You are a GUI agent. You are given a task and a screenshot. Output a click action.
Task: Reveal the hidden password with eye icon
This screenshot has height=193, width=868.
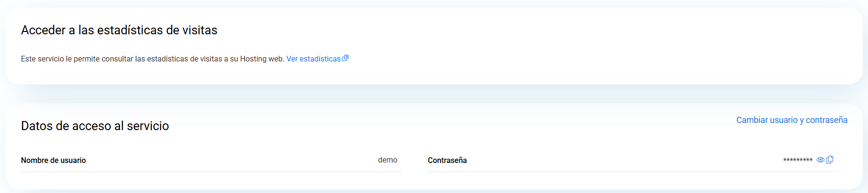(x=820, y=160)
